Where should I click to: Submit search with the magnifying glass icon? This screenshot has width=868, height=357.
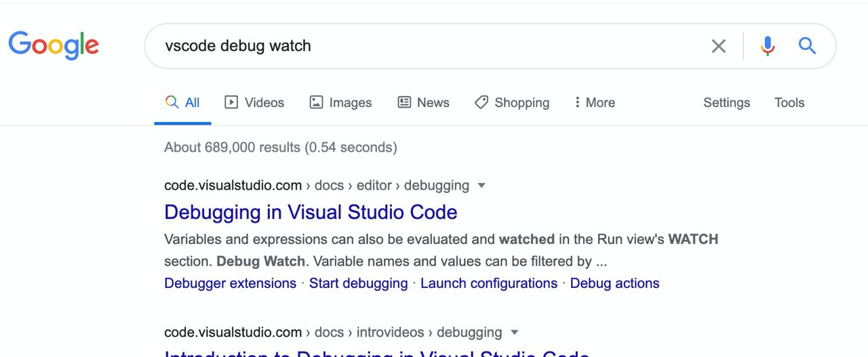coord(807,46)
